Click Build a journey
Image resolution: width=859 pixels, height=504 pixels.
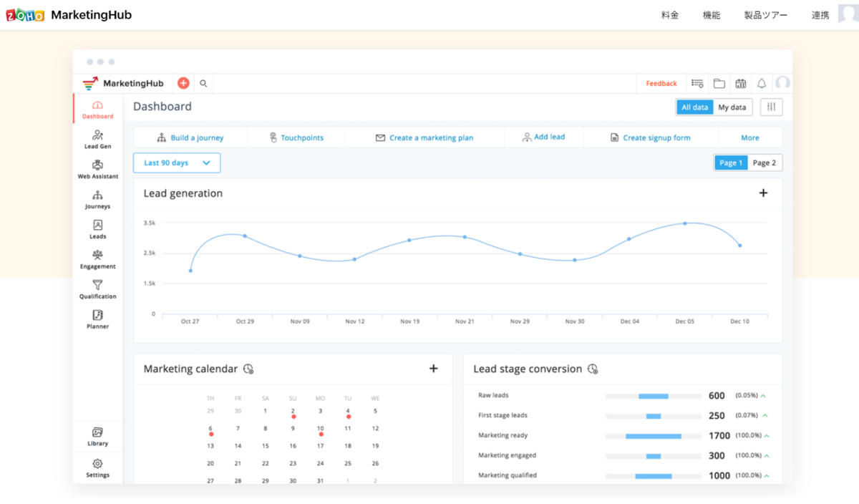click(190, 137)
